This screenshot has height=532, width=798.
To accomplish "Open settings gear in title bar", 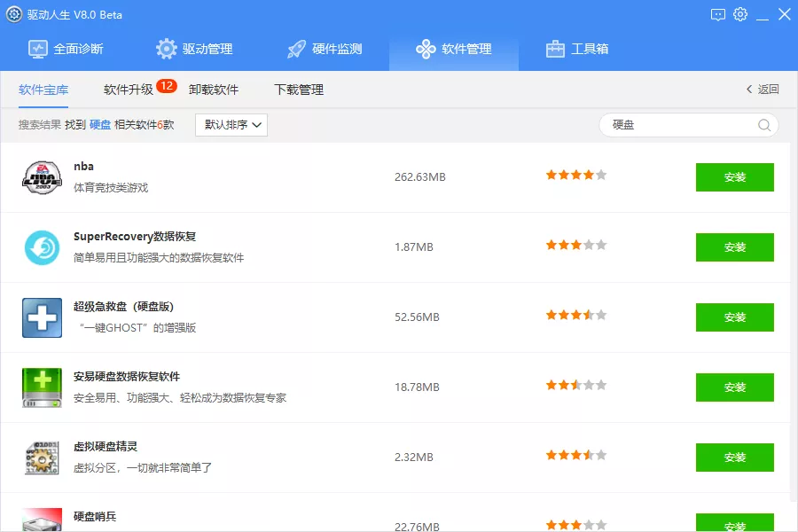I will (x=740, y=14).
